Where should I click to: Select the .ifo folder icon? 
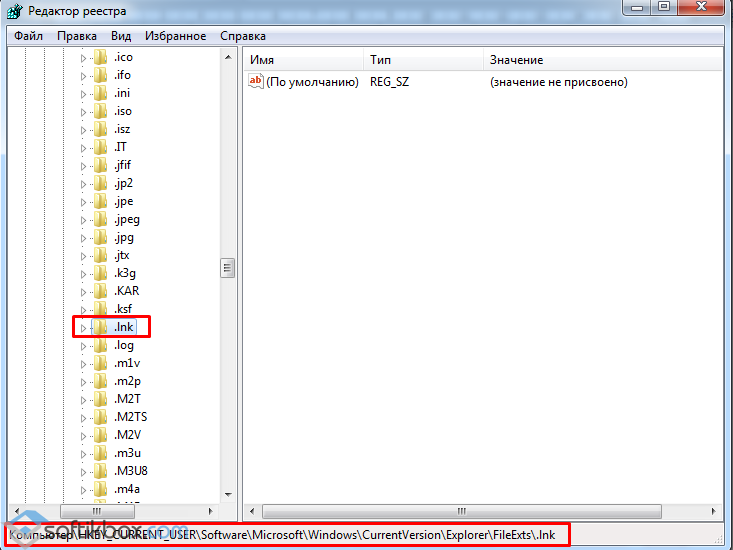[100, 75]
